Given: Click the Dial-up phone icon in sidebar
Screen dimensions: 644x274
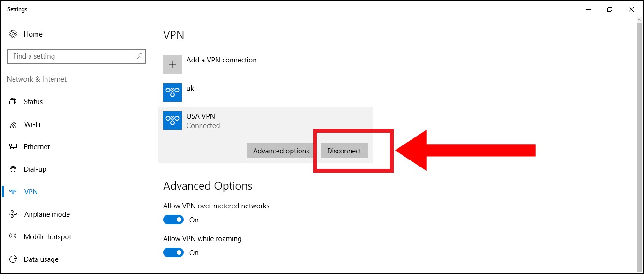Looking at the screenshot, I should (13, 169).
